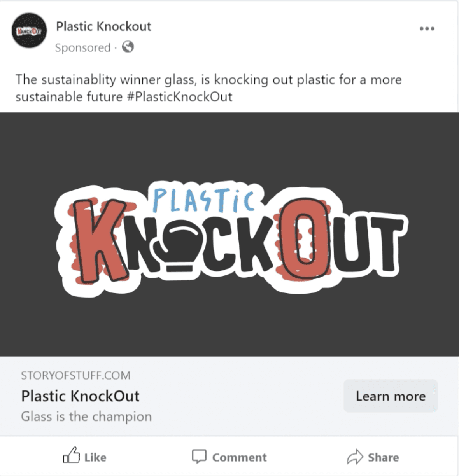The height and width of the screenshot is (476, 459).
Task: Click the Like thumbs-up icon
Action: click(72, 457)
